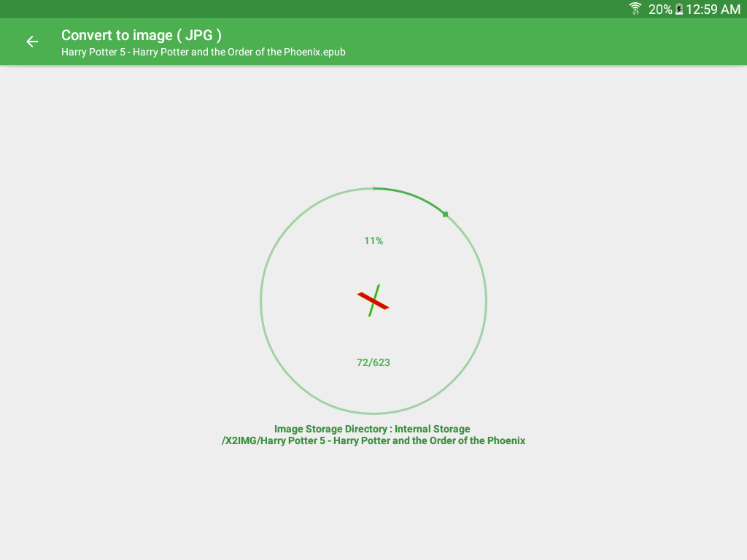Click the 20% battery percentage text
This screenshot has height=560, width=747.
point(660,9)
